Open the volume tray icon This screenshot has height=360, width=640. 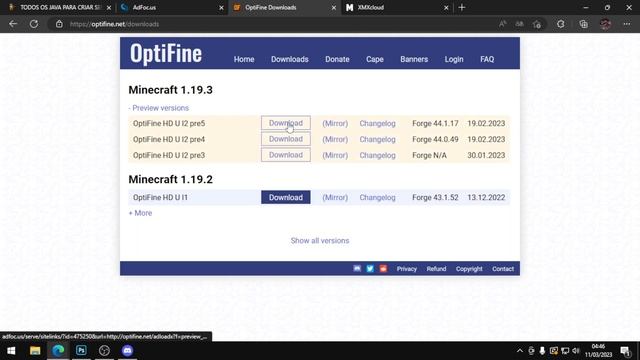(576, 351)
